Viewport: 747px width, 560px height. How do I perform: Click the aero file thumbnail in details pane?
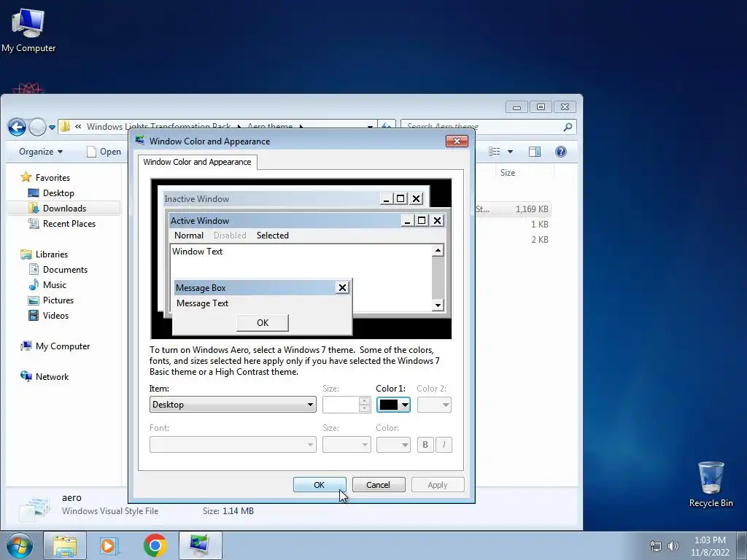point(34,508)
